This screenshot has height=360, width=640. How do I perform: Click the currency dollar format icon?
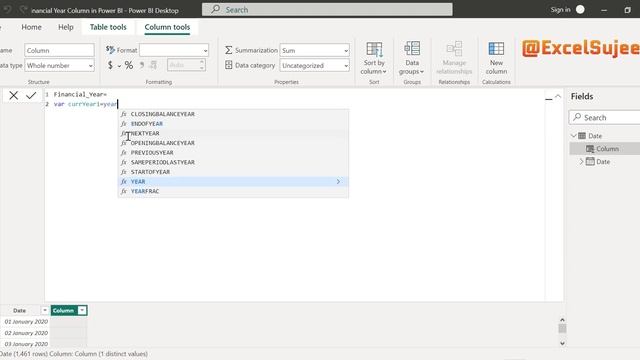click(110, 65)
